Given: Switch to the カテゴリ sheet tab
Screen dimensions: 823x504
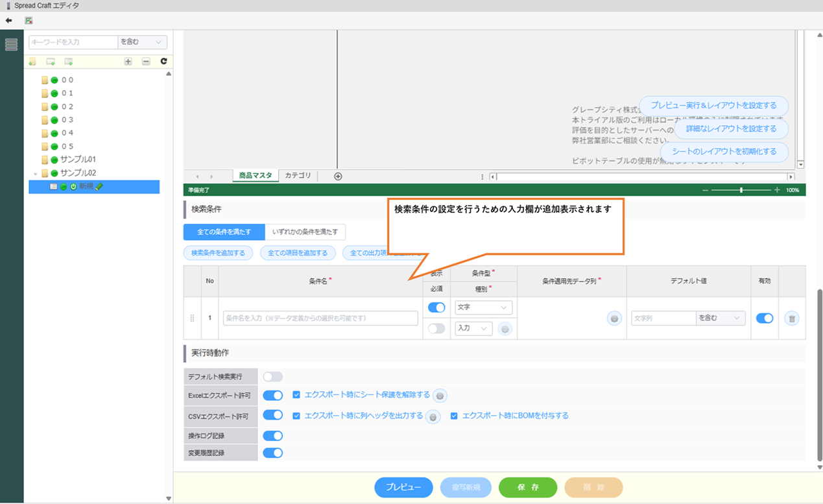Looking at the screenshot, I should coord(298,176).
